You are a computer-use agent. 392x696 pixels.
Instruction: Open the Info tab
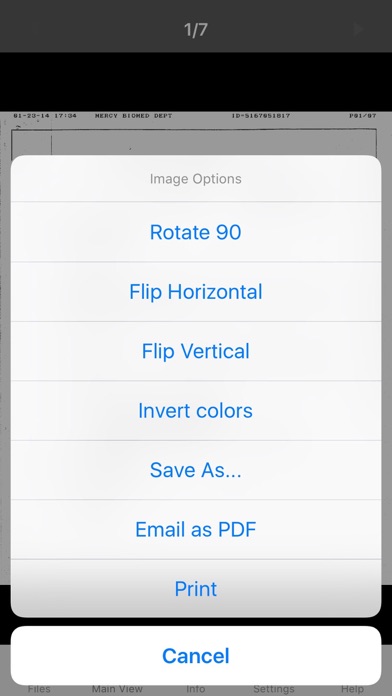[x=196, y=689]
